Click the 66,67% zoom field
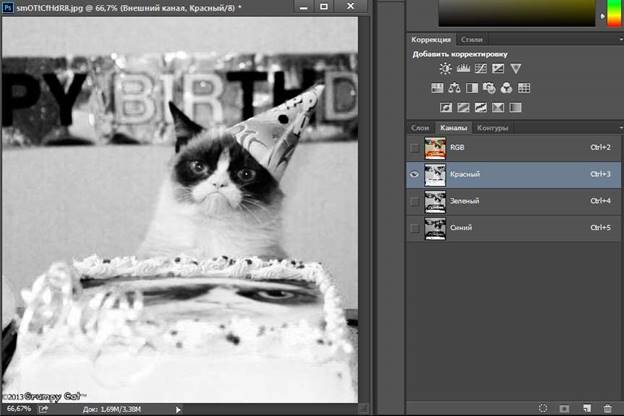 tap(19, 409)
